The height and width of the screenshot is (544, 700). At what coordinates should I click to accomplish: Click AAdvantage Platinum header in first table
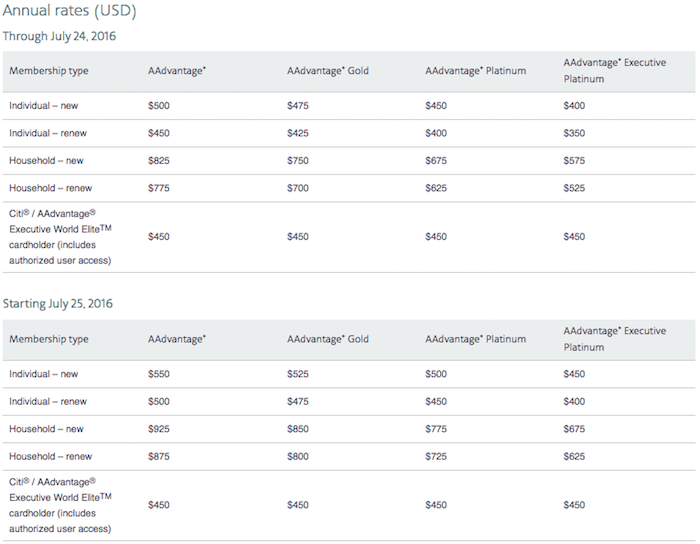coord(475,71)
